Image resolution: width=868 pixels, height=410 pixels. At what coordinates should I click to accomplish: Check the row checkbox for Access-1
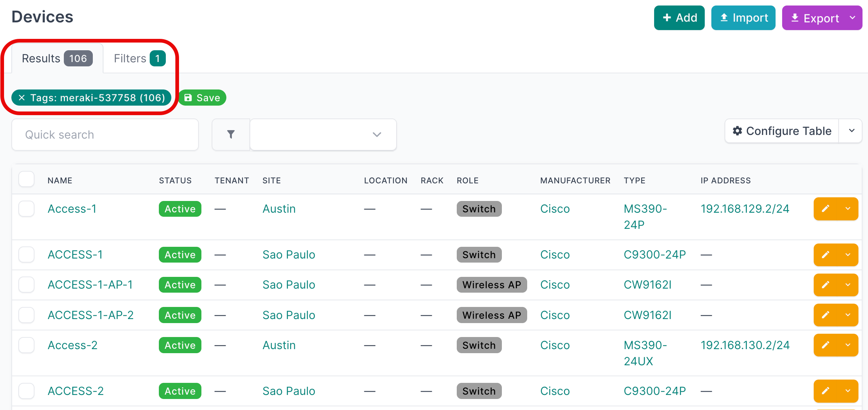(26, 209)
